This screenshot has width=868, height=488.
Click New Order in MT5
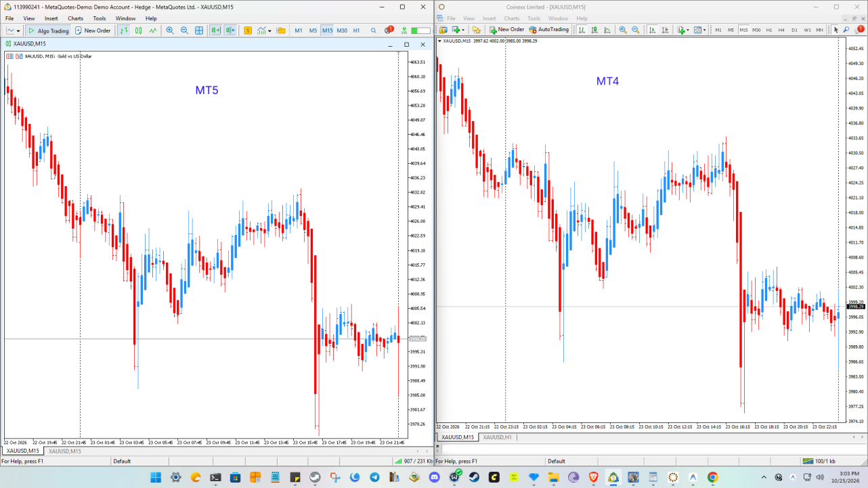pyautogui.click(x=93, y=30)
